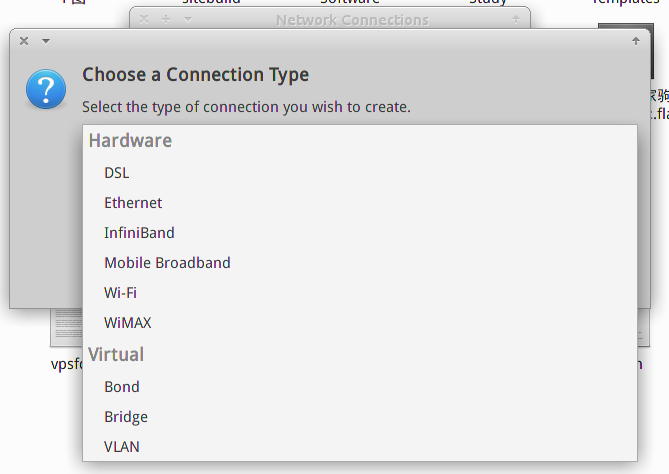
Task: Select WiMAX from Hardware list
Action: 128,323
